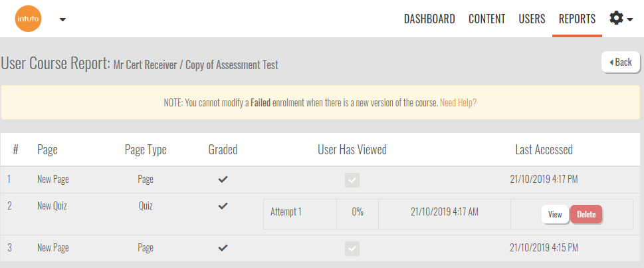The height and width of the screenshot is (268, 644).
Task: Select the Reports tab
Action: (x=577, y=19)
